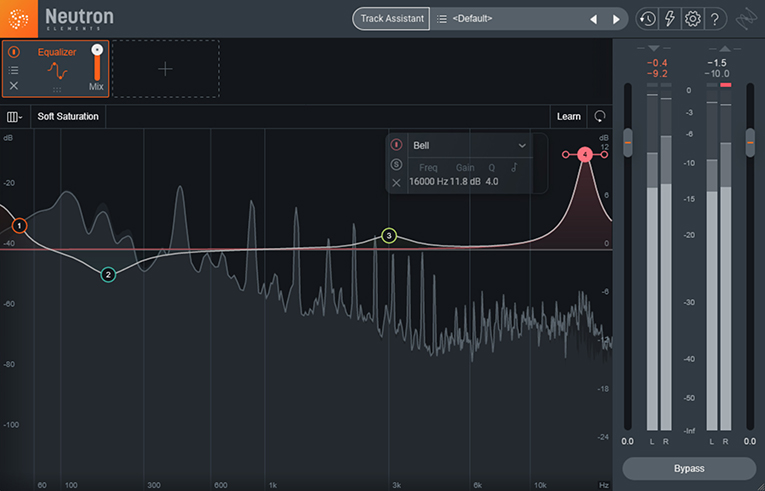The width and height of the screenshot is (765, 491).
Task: Go to previous preset arrow
Action: pos(593,19)
